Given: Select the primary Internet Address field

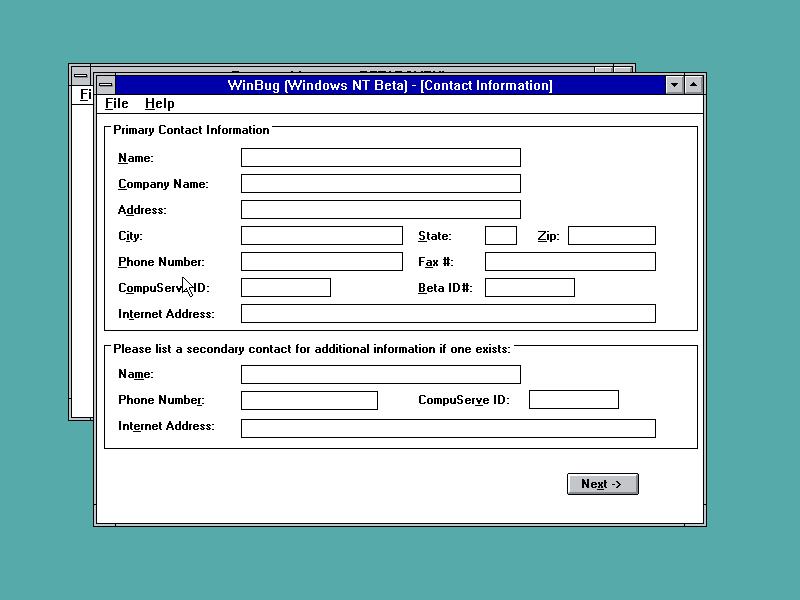Looking at the screenshot, I should [448, 314].
